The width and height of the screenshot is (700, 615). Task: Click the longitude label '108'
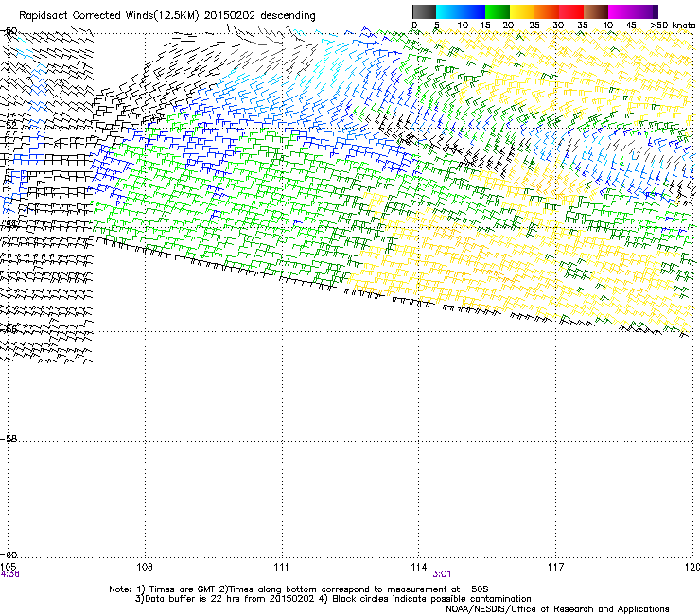[145, 567]
